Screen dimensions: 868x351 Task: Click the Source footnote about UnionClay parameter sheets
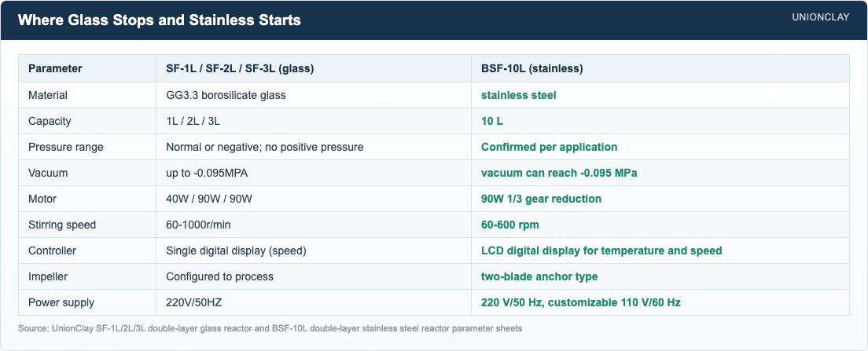coord(270,328)
